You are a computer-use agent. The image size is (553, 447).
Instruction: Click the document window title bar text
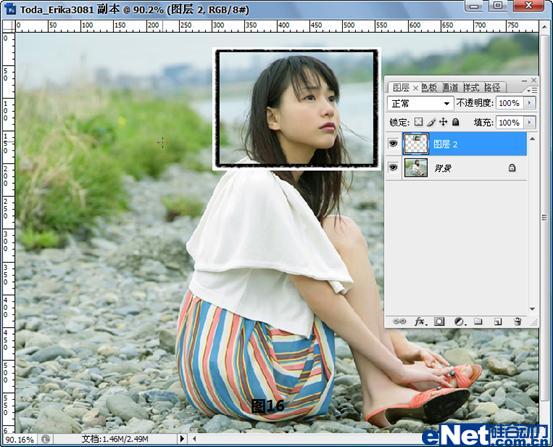pyautogui.click(x=134, y=10)
